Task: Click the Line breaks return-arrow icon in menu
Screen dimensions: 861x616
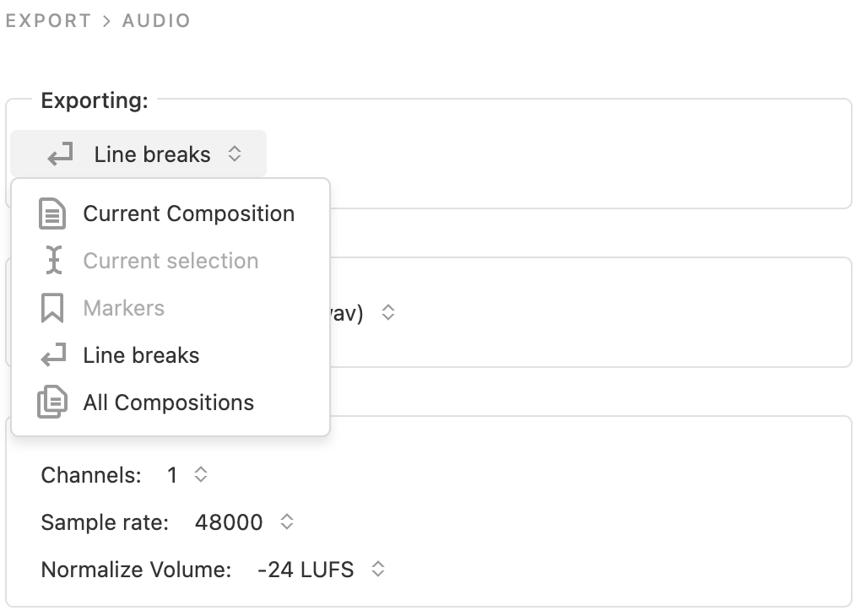Action: tap(53, 355)
